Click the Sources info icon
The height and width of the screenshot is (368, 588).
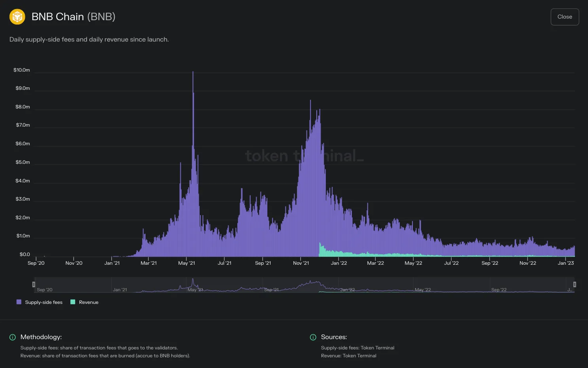pyautogui.click(x=313, y=337)
